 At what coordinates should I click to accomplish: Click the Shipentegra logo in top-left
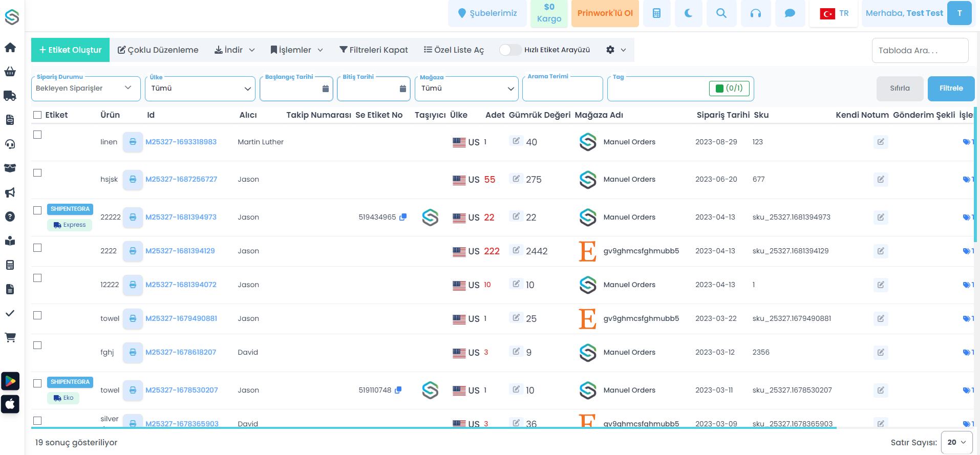coord(12,17)
